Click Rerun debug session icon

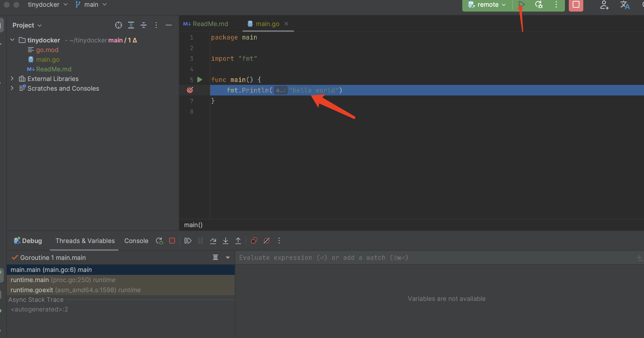[159, 241]
